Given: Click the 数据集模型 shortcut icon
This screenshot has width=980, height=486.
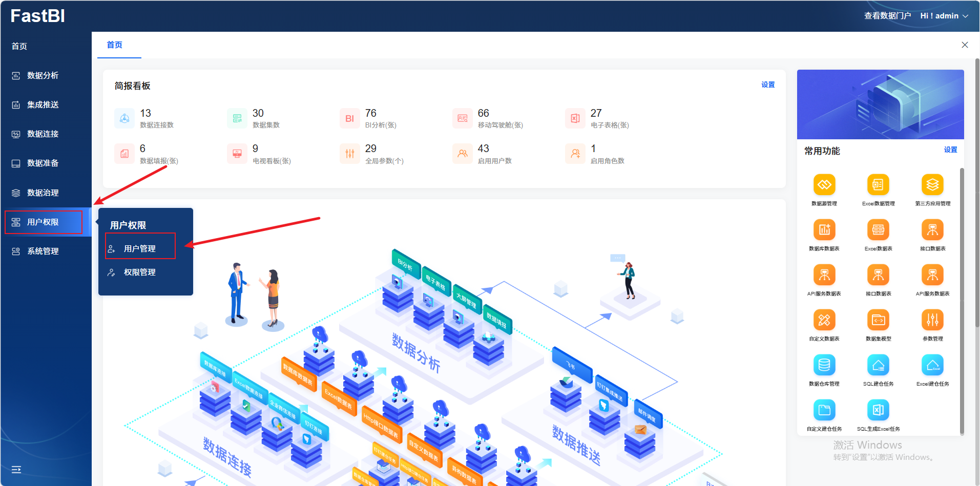Looking at the screenshot, I should click(878, 320).
